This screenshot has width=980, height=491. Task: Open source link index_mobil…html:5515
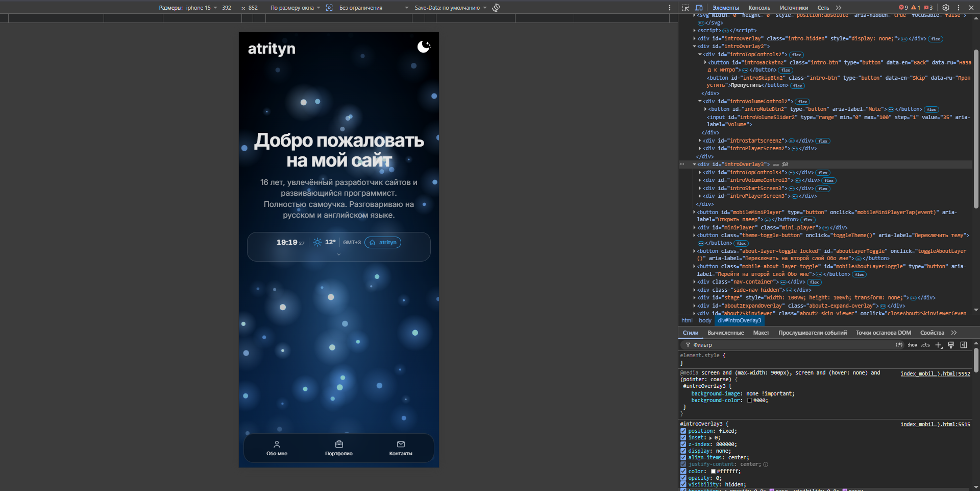935,424
